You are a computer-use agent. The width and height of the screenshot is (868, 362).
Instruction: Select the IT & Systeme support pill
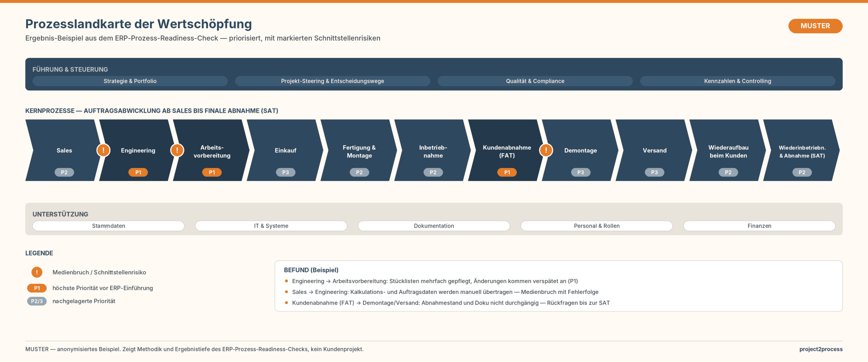tap(271, 226)
